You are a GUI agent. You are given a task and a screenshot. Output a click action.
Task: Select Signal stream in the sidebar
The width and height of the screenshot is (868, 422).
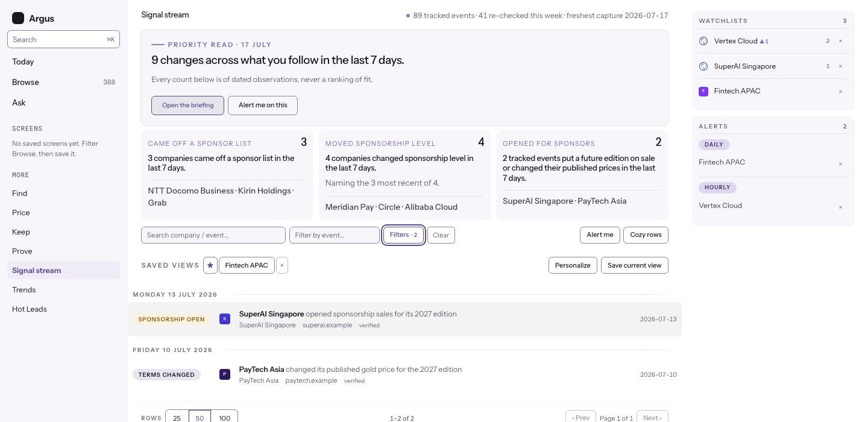63,271
